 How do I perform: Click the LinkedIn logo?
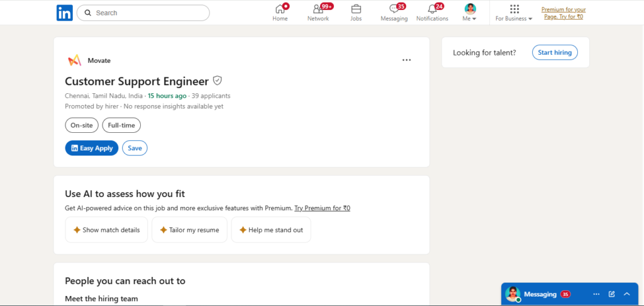coord(65,13)
